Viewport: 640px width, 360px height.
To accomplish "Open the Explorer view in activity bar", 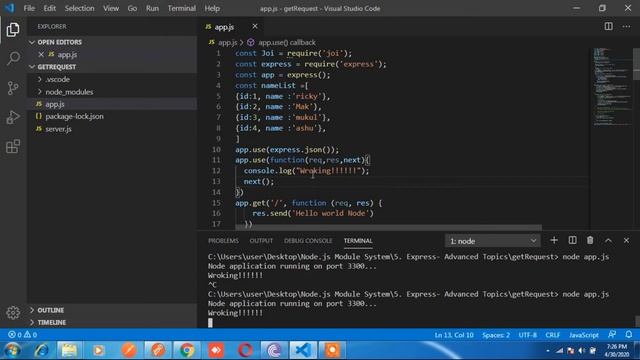I will (x=13, y=29).
